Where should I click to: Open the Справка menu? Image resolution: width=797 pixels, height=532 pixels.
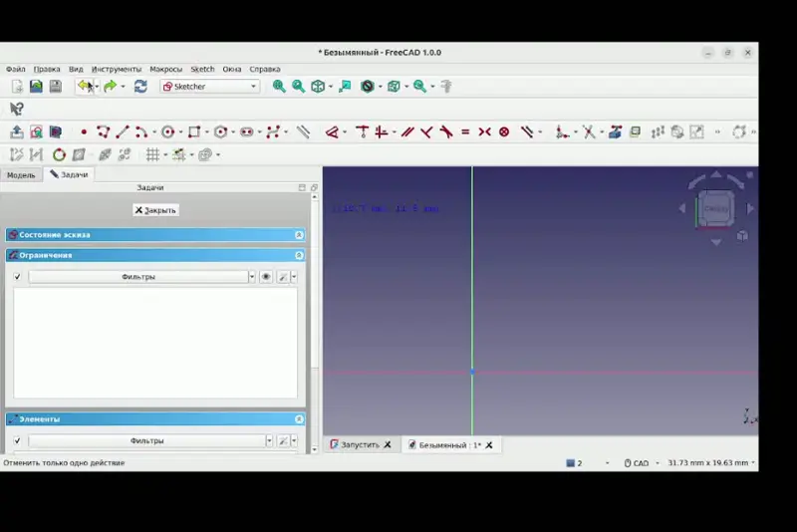tap(265, 69)
